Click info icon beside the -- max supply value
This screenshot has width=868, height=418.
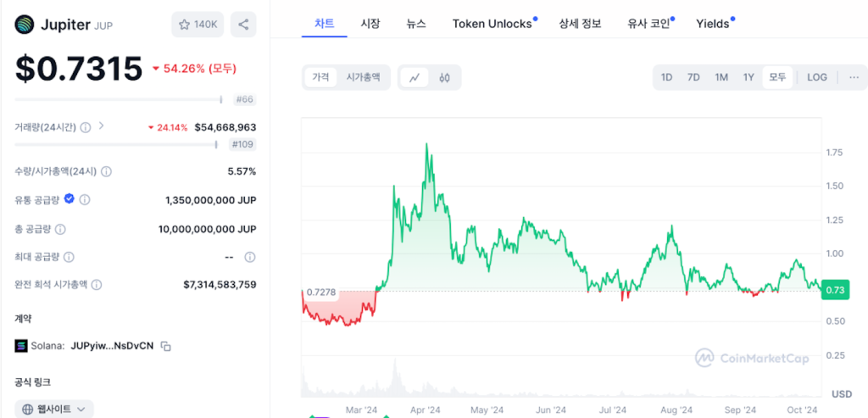(x=250, y=257)
